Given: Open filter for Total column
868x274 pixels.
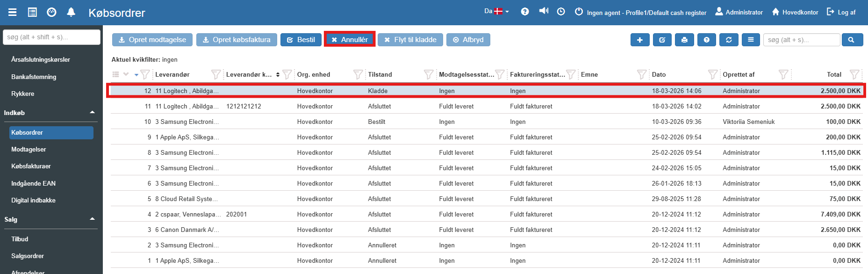Looking at the screenshot, I should point(854,74).
